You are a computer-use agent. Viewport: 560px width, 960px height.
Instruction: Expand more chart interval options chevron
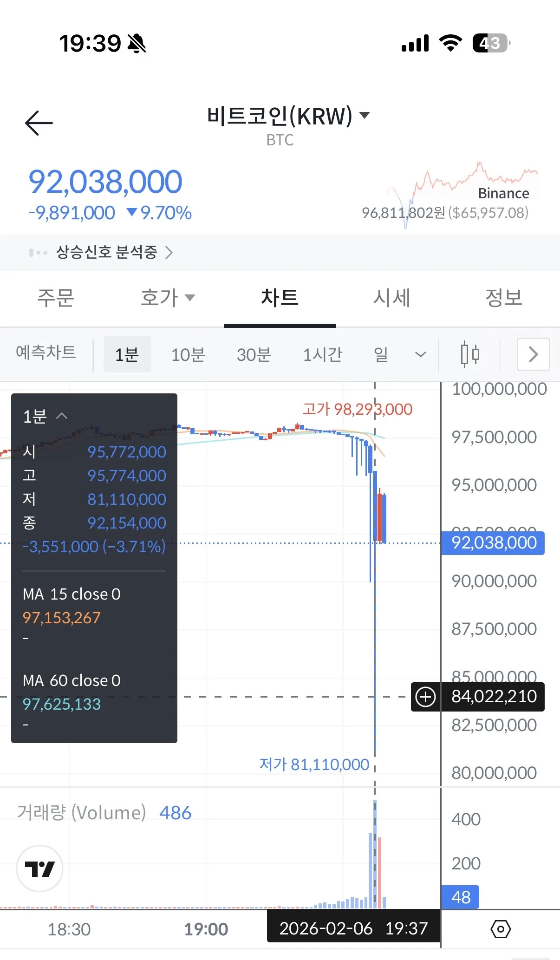(420, 355)
